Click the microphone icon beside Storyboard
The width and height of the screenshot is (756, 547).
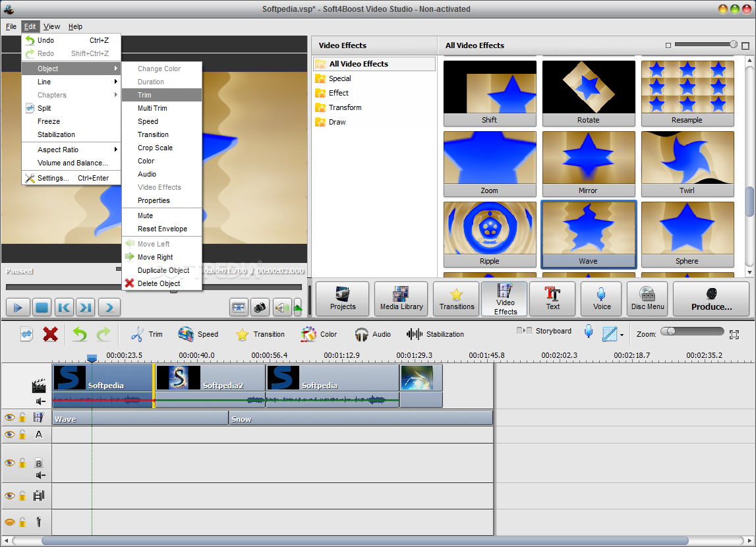tap(588, 331)
